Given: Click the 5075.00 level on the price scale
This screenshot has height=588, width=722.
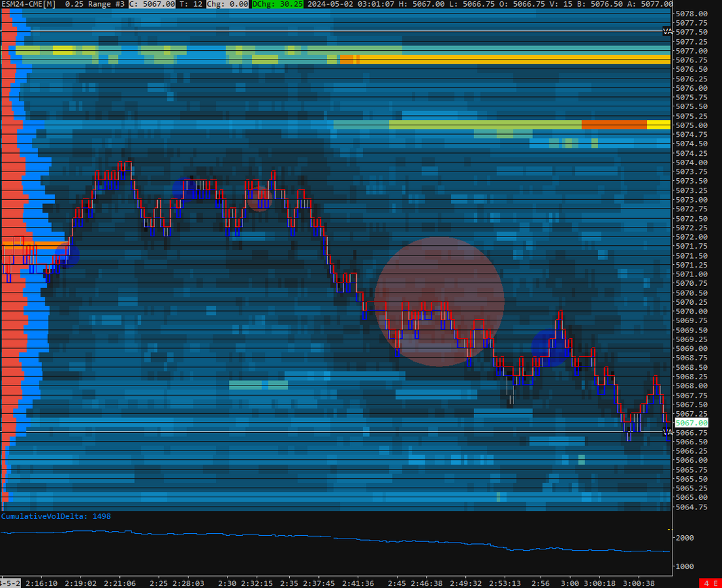Looking at the screenshot, I should pos(692,125).
